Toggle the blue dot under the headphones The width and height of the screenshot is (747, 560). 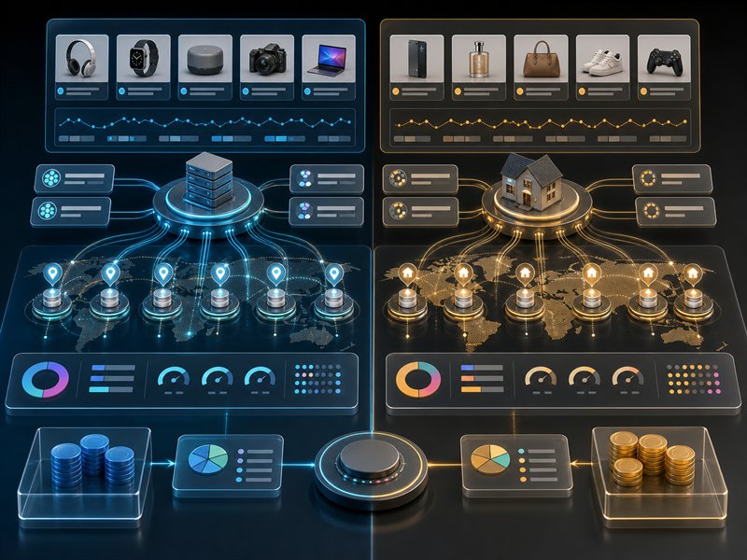[61, 91]
